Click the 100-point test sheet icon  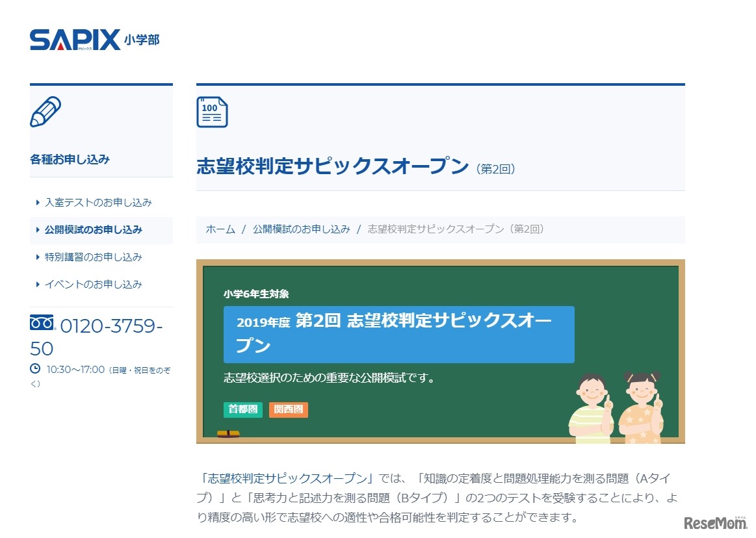click(x=212, y=112)
